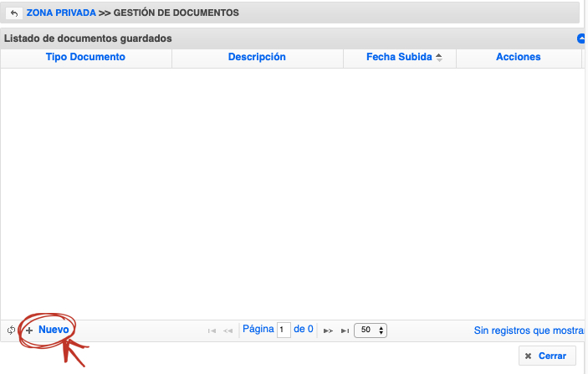Click the Acciones column header

tap(518, 57)
